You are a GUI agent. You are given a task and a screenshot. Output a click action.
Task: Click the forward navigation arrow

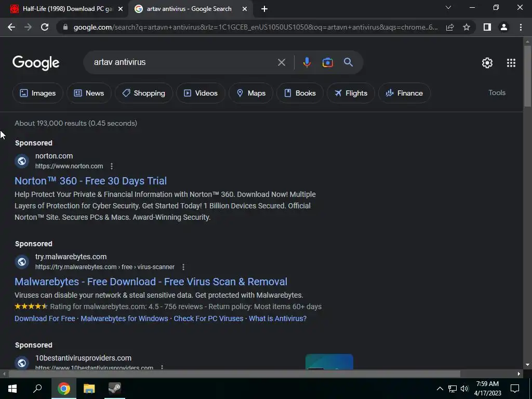tap(28, 27)
